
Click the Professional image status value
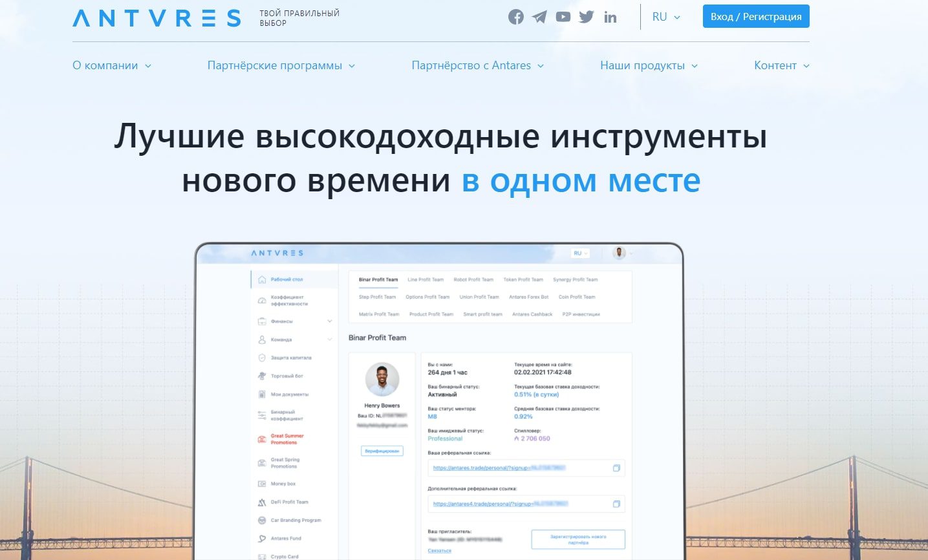pos(445,438)
